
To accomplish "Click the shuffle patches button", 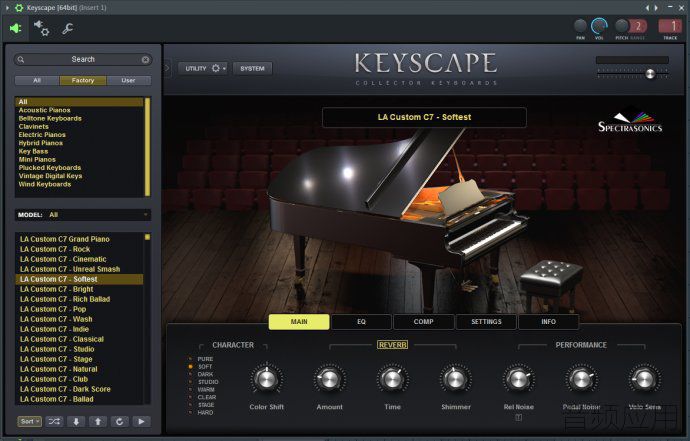I will 54,422.
